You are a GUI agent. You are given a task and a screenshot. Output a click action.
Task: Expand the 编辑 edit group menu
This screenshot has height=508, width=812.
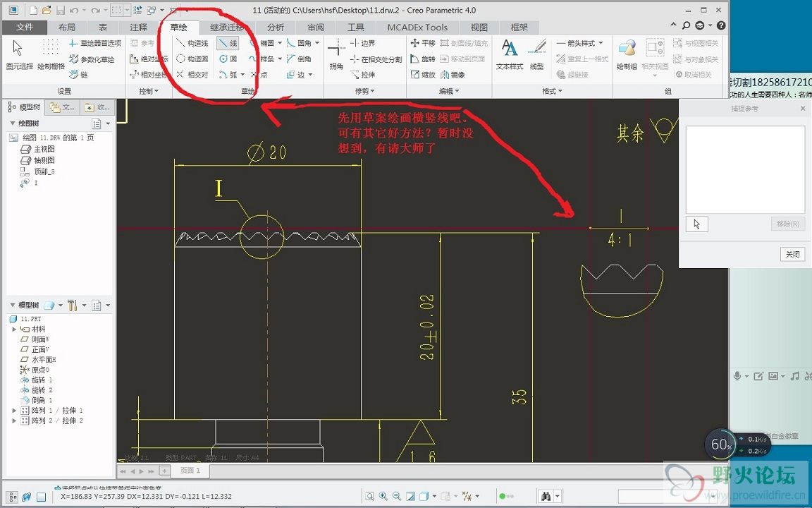coord(448,91)
